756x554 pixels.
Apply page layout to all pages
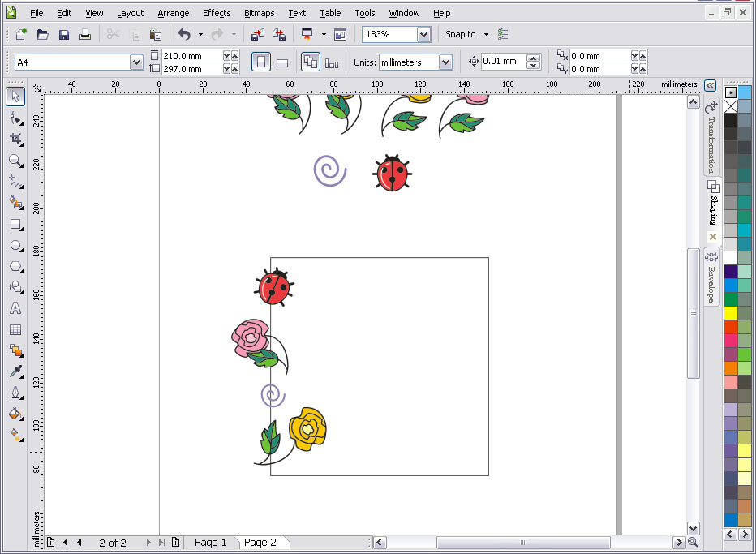(x=310, y=62)
